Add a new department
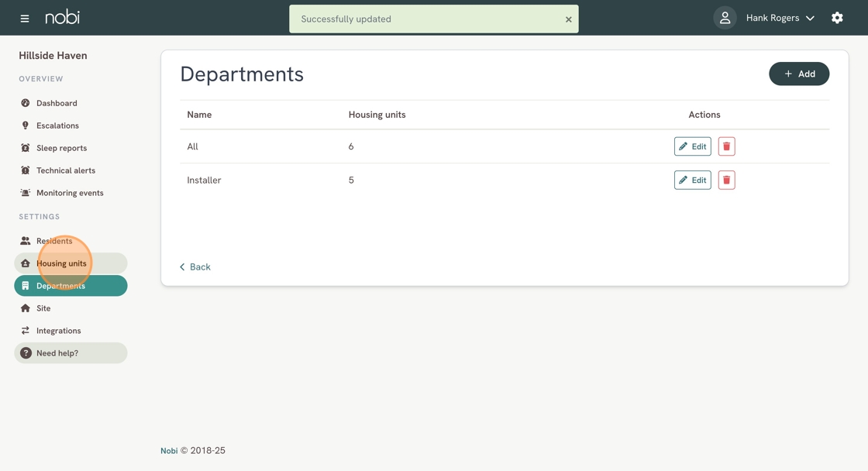This screenshot has height=471, width=868. pos(798,74)
